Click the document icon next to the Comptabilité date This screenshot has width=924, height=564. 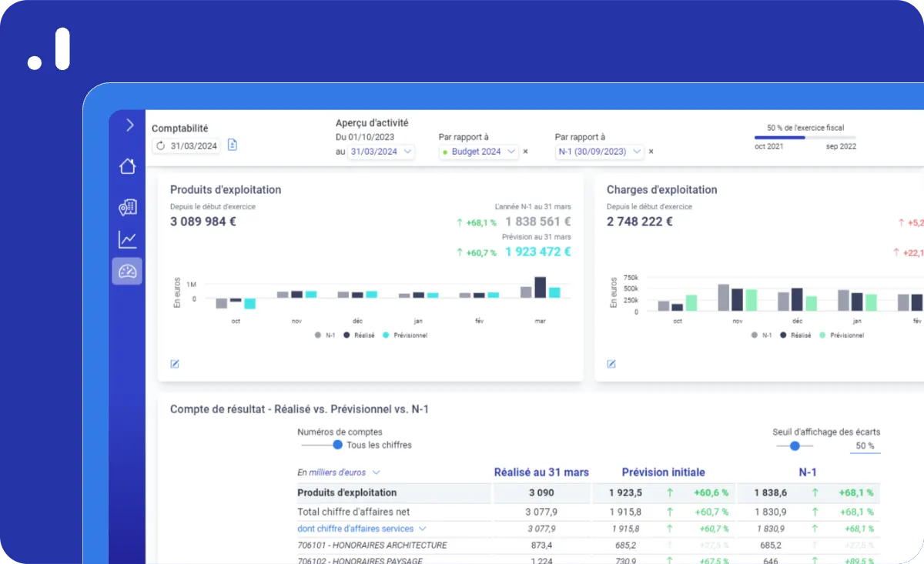pos(233,145)
